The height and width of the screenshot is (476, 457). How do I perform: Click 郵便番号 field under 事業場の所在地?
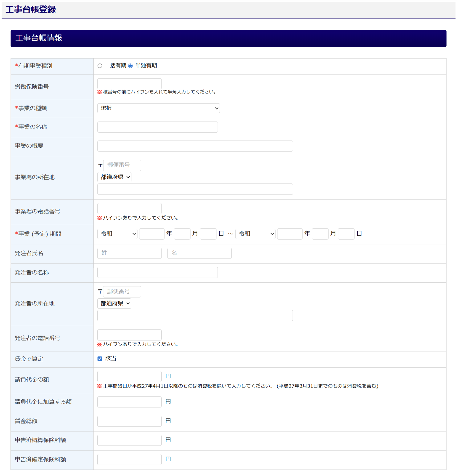[122, 165]
